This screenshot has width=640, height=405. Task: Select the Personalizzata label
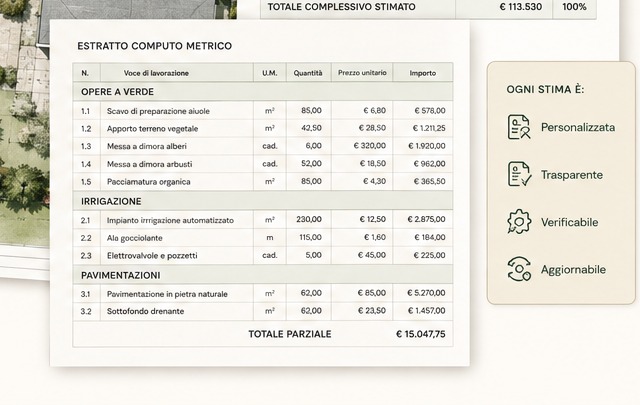coord(578,127)
